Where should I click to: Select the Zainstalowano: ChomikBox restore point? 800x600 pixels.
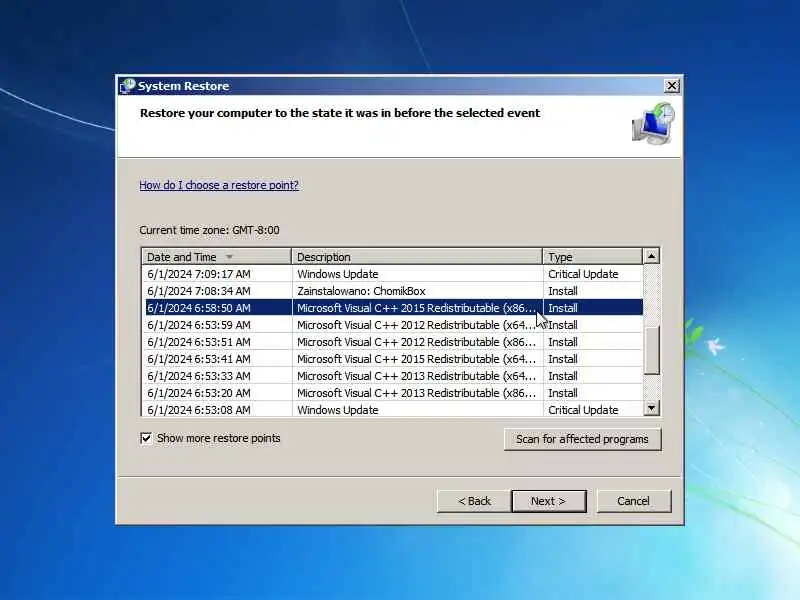(392, 291)
